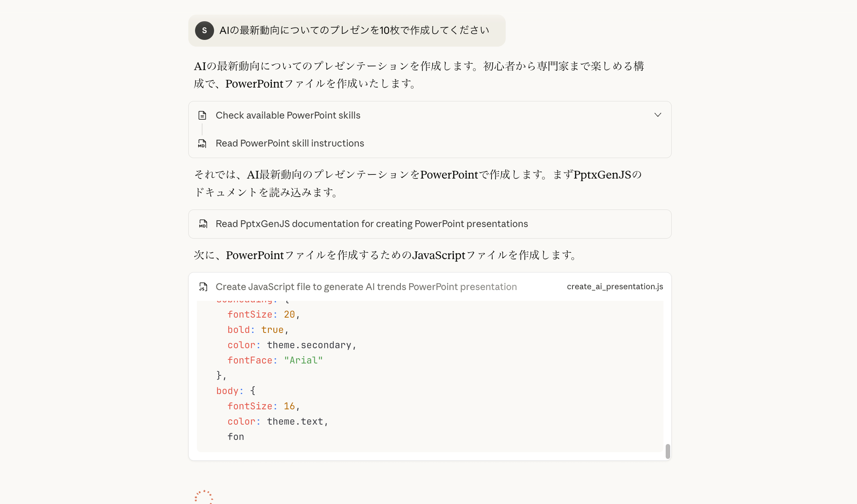Click the MD file icon beside Read PowerPoint skill instructions
The width and height of the screenshot is (857, 504).
(x=202, y=144)
